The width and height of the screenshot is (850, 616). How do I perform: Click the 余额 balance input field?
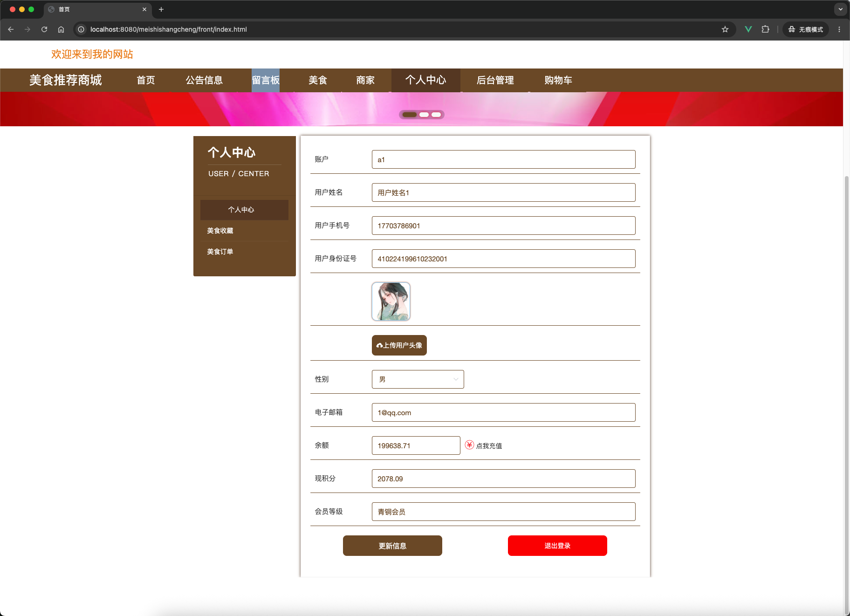pos(416,445)
